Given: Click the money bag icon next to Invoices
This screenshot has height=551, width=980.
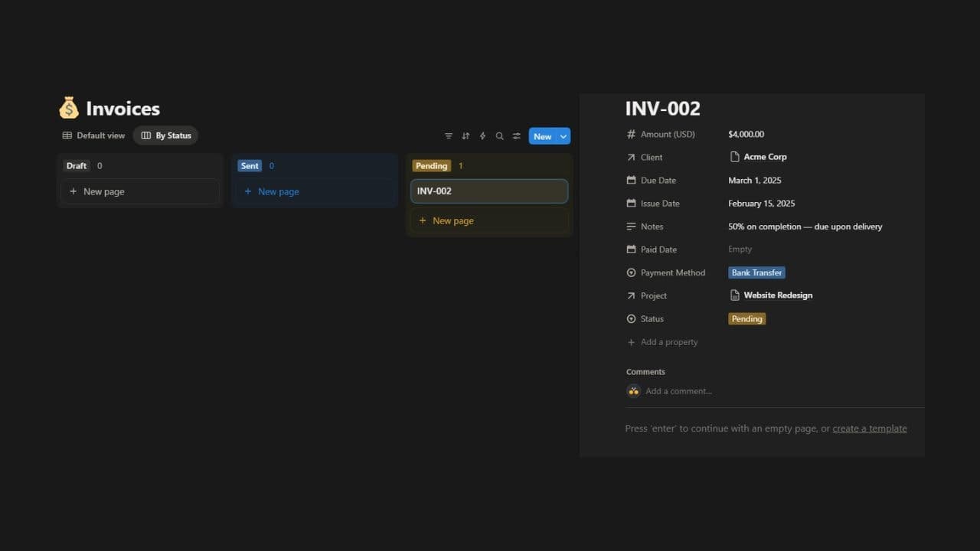Looking at the screenshot, I should point(69,107).
